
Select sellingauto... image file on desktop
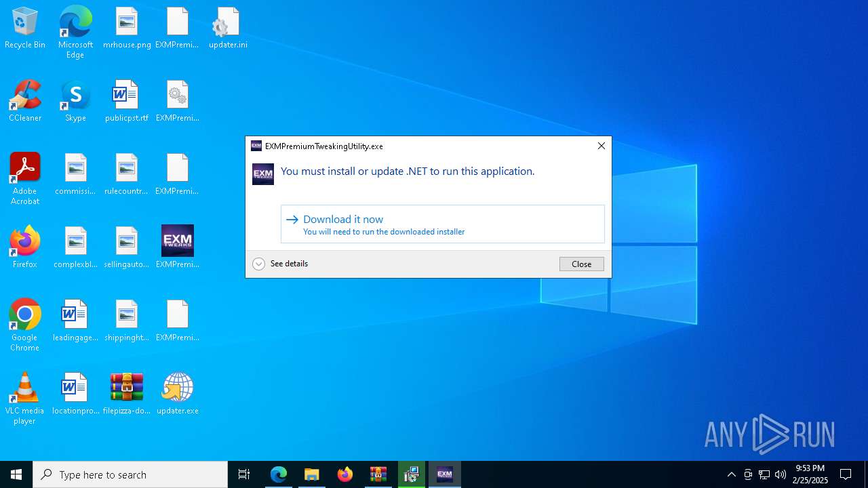click(x=127, y=248)
